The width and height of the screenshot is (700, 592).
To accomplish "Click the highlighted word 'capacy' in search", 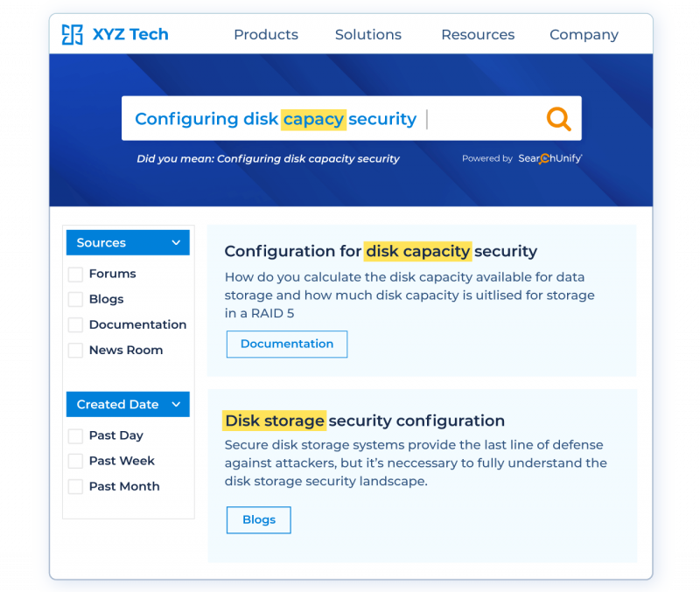I will (x=313, y=120).
